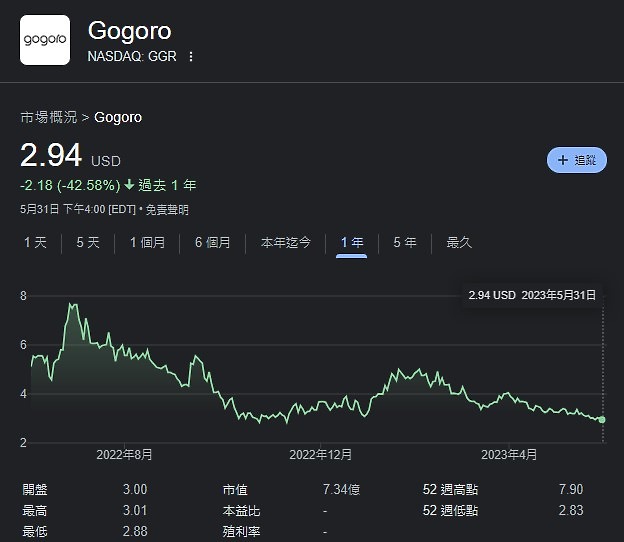Select the 5 年 range tab

405,242
